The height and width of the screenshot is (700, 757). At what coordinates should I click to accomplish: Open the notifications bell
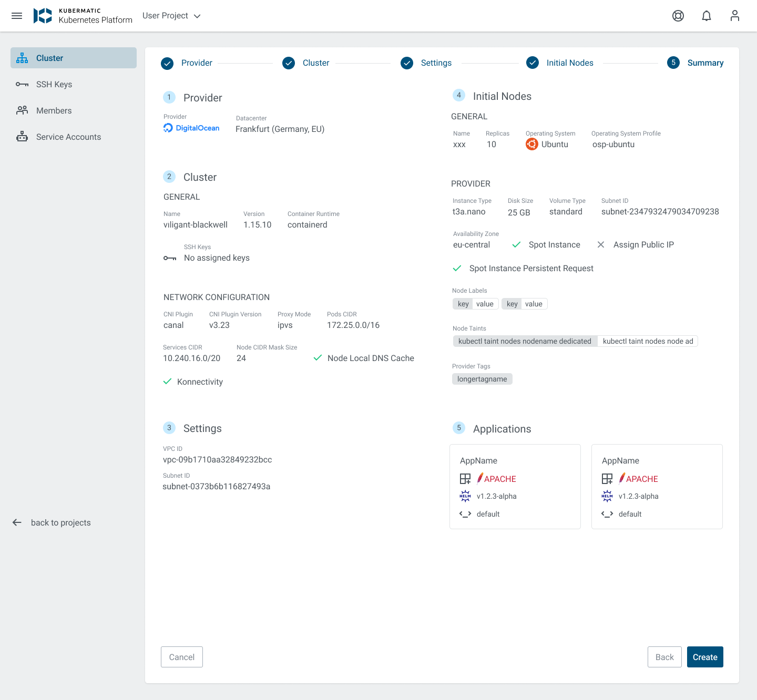pyautogui.click(x=707, y=16)
